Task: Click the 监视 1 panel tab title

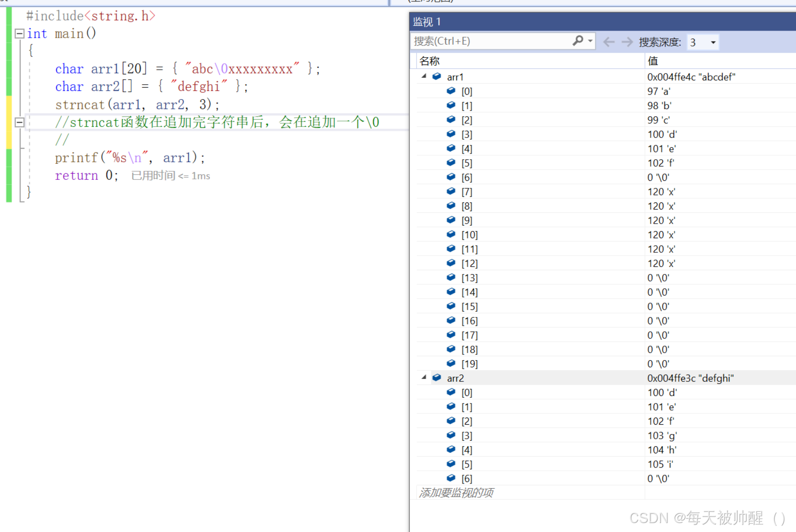Action: point(426,21)
